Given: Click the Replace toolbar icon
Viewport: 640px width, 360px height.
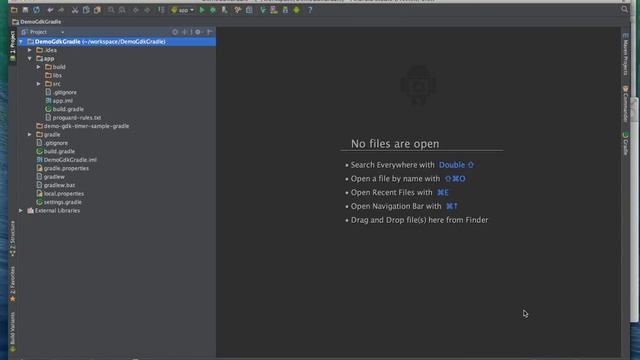Looking at the screenshot, I should (122, 10).
